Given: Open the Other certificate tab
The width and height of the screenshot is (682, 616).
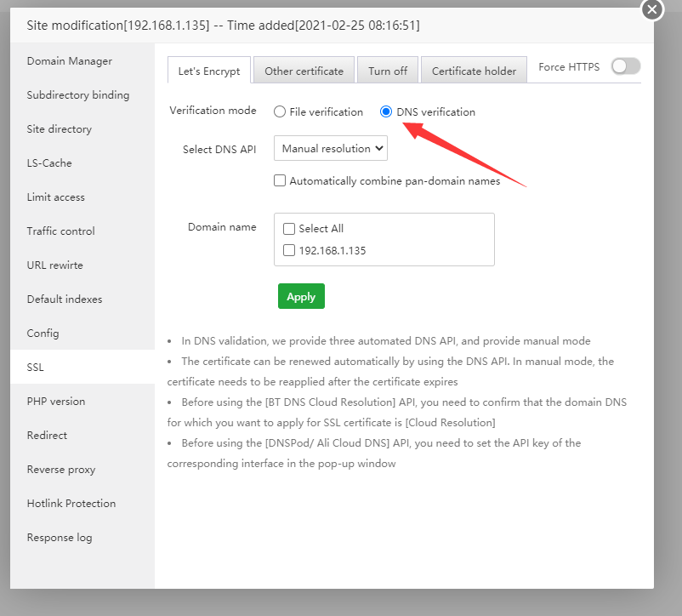Looking at the screenshot, I should [x=304, y=71].
